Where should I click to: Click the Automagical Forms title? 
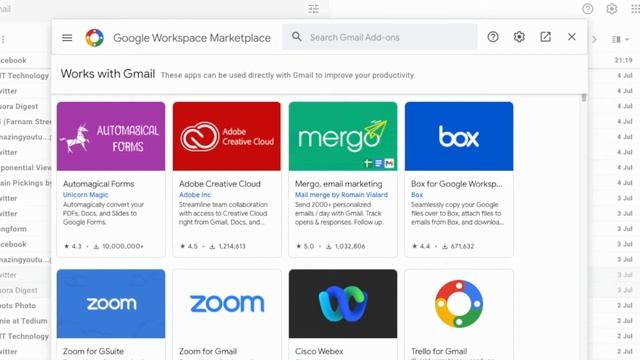tap(98, 184)
